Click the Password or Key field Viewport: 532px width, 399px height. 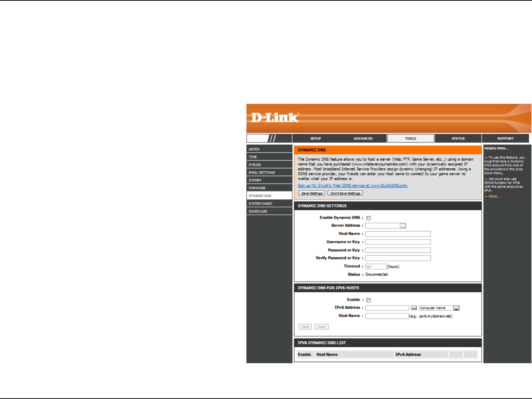(x=398, y=250)
